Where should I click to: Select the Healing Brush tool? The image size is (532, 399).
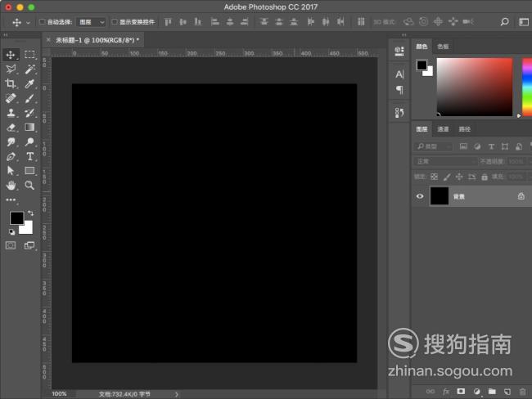(x=11, y=98)
